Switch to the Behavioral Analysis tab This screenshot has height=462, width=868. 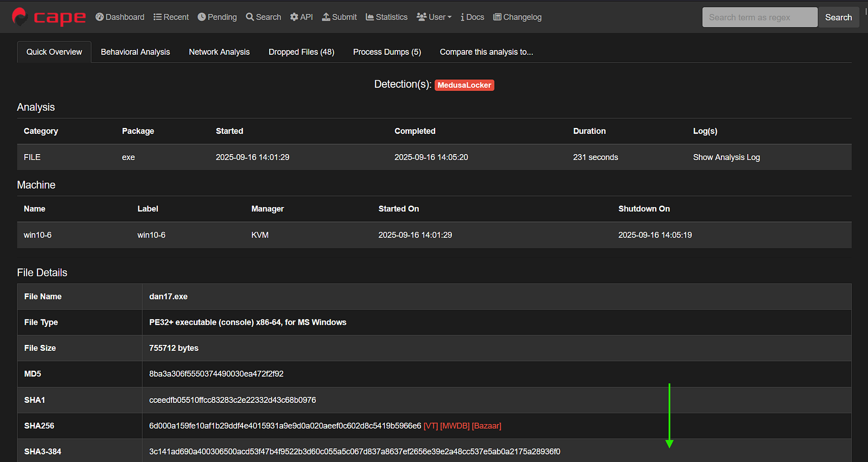pos(135,52)
